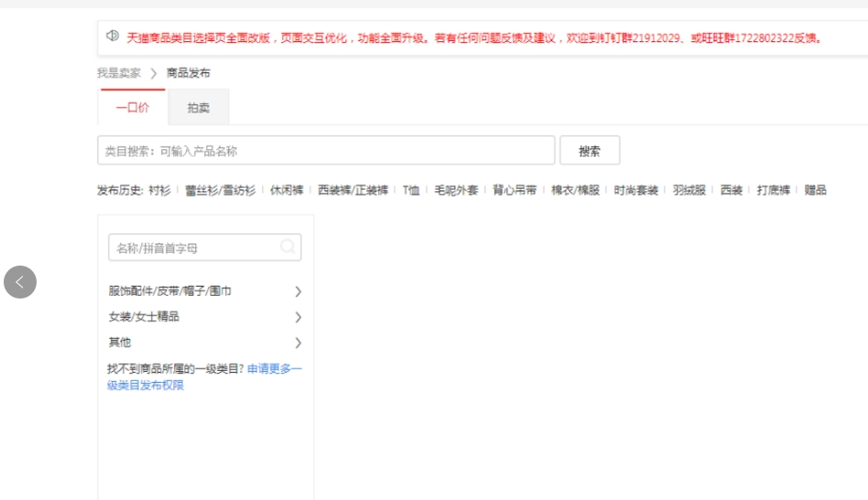The width and height of the screenshot is (868, 500).
Task: Click the 发布历史 label
Action: pyautogui.click(x=120, y=190)
